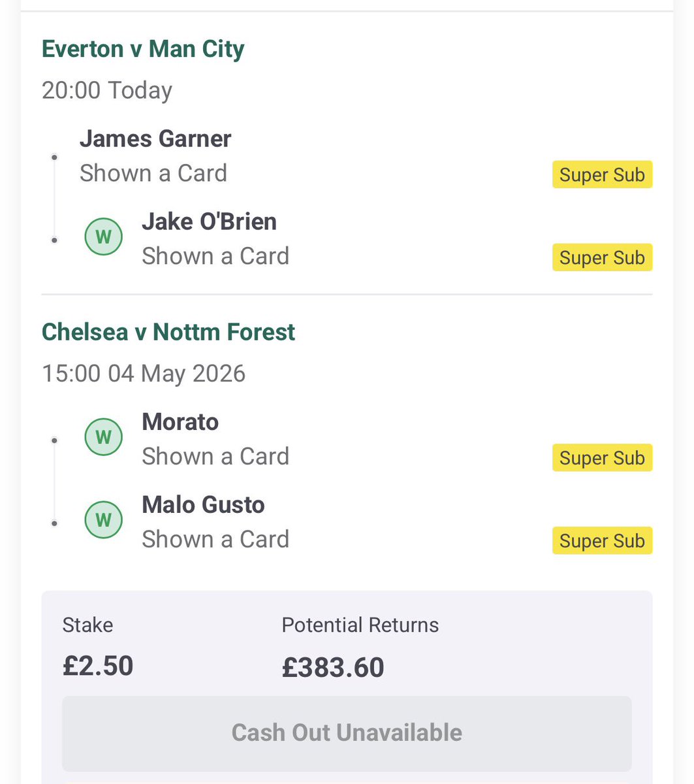Viewport: 694px width, 784px height.
Task: Select the Morato selection name
Action: (x=180, y=422)
